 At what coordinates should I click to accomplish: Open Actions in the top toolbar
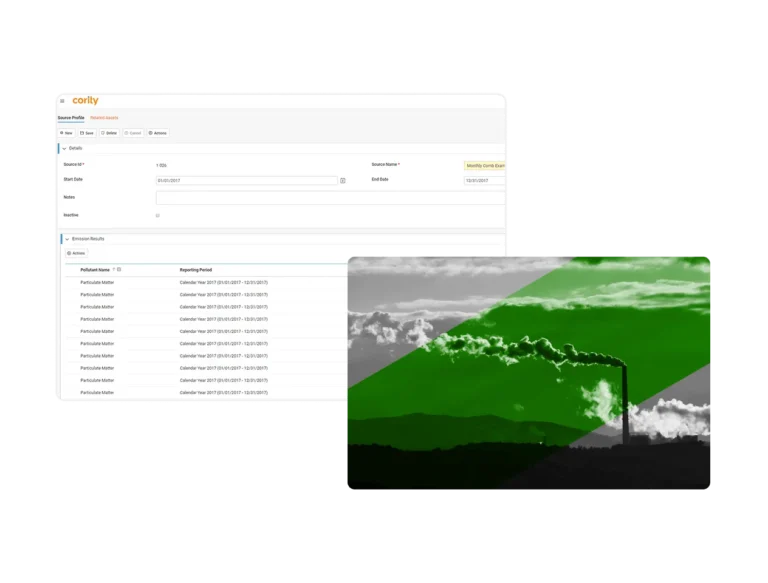tap(158, 133)
